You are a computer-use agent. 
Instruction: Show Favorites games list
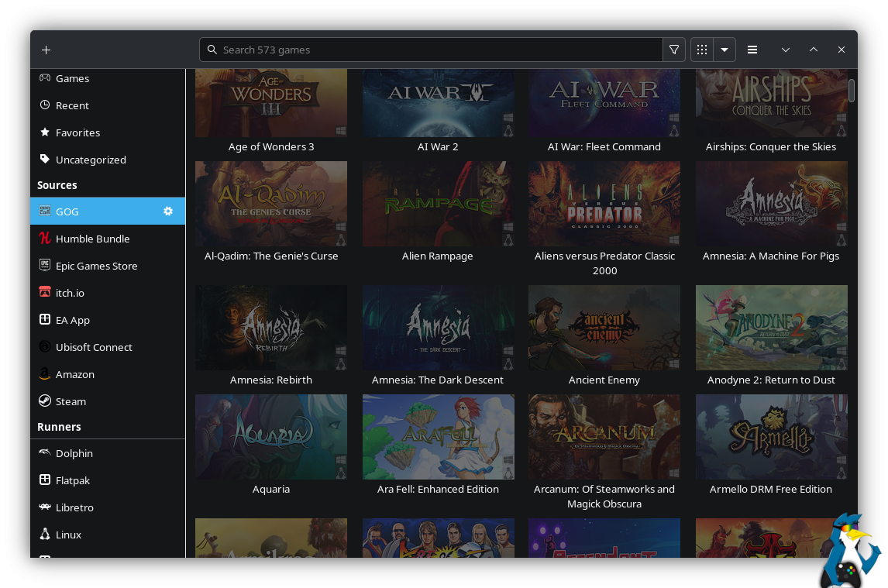(x=77, y=132)
